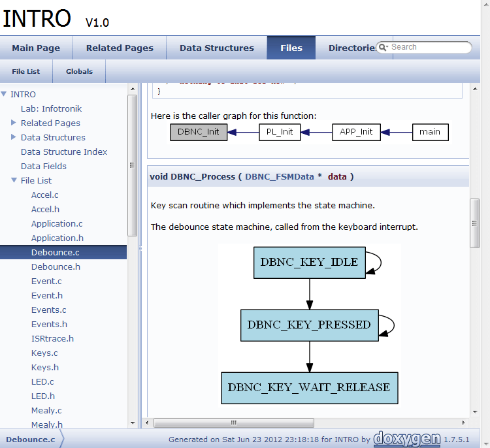Open the Related Pages tab
This screenshot has height=448, width=490.
pyautogui.click(x=120, y=48)
